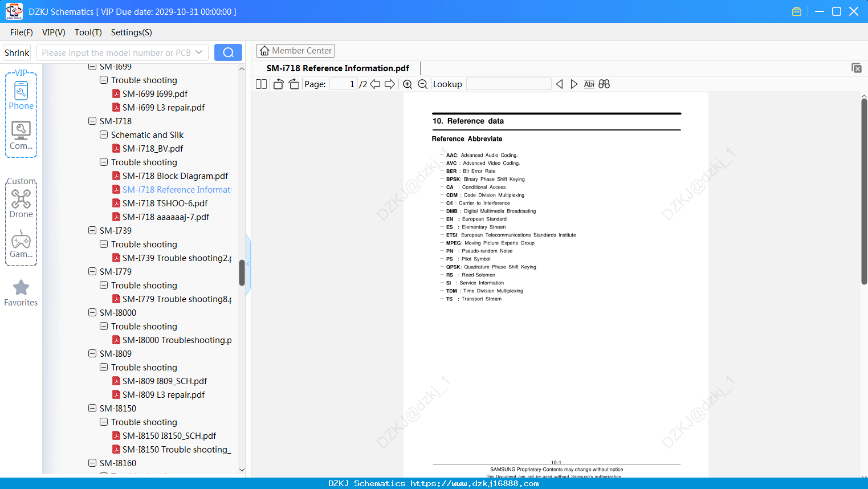
Task: Open SM-I8150 Trouble shooting_ pdf file
Action: coord(172,450)
